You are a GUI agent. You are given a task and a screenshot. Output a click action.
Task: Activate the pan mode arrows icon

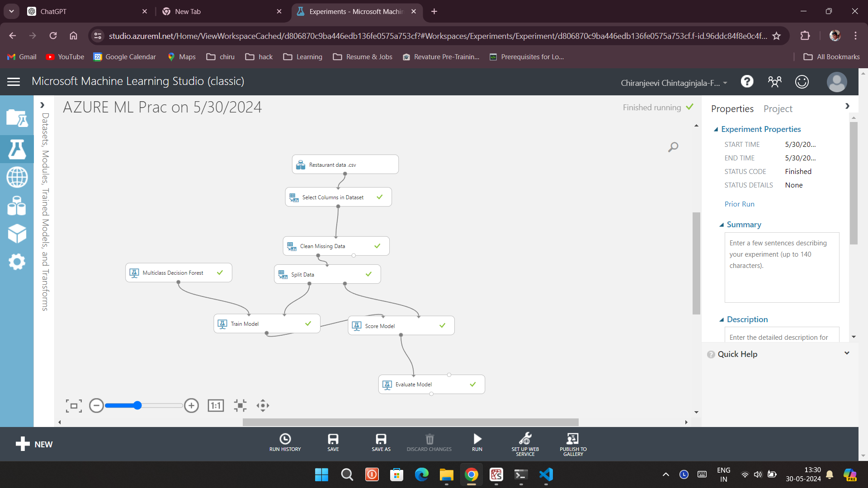[263, 406]
